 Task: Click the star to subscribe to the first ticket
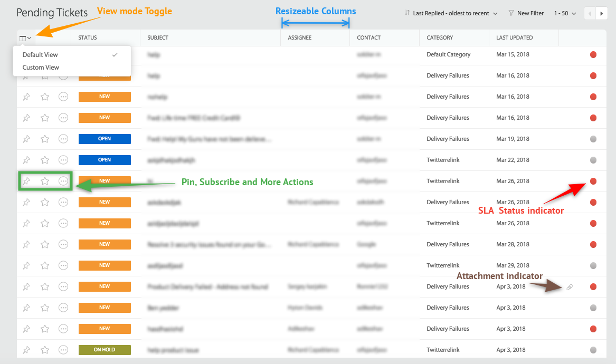[44, 54]
